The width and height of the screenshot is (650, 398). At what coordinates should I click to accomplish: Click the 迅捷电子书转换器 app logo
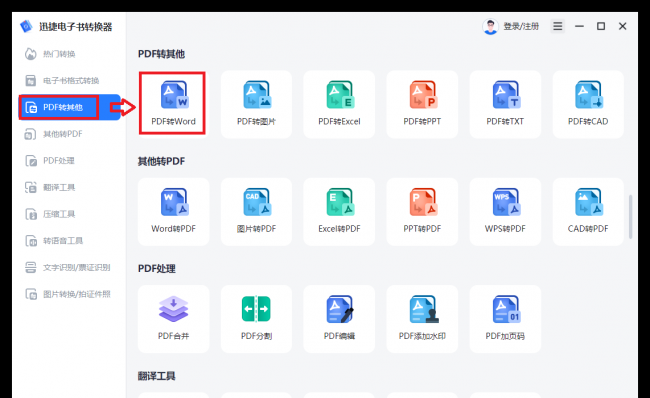26,27
